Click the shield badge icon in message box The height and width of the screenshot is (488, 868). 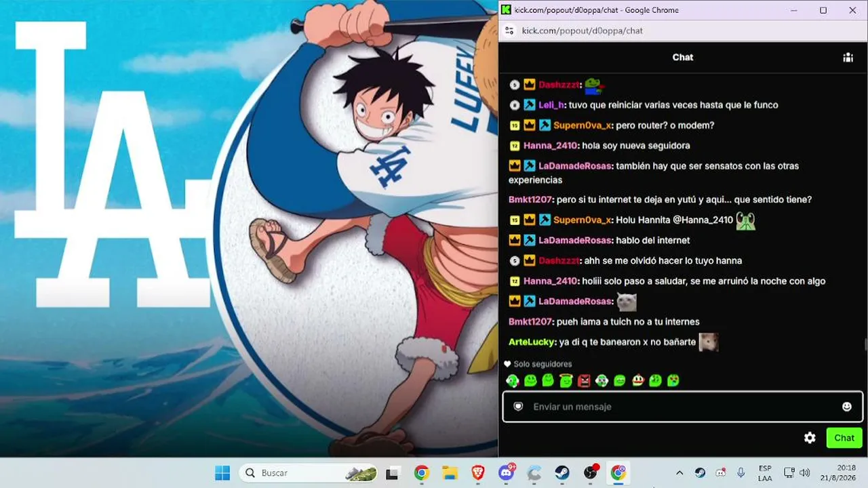(x=518, y=407)
